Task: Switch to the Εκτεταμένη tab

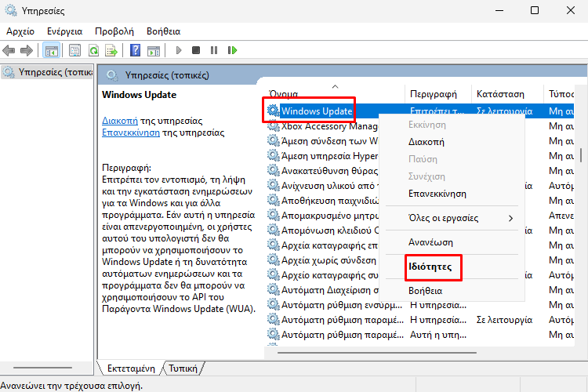Action: [131, 368]
